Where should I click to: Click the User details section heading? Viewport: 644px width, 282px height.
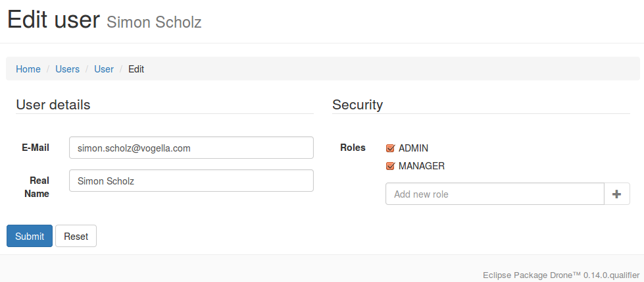[x=53, y=105]
